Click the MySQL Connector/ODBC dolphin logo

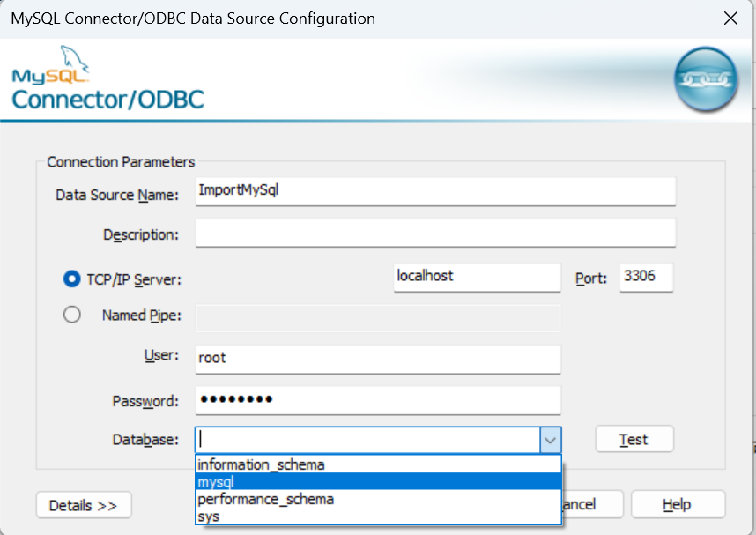click(x=107, y=78)
